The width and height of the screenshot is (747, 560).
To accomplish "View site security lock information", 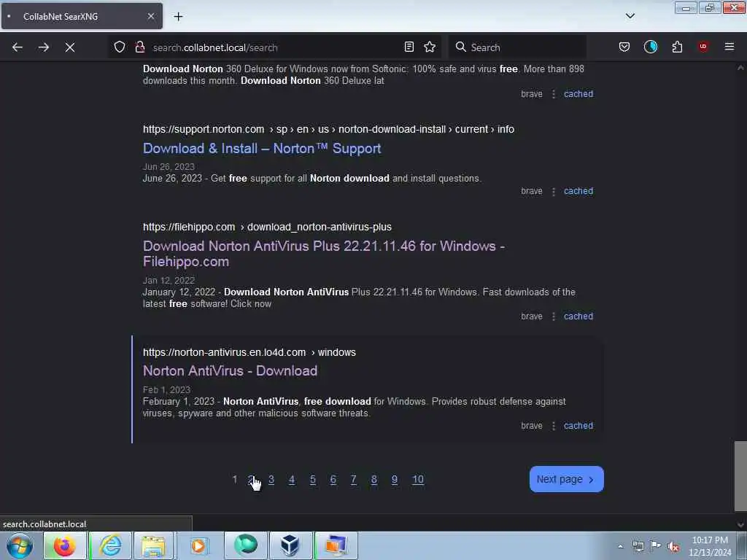I will point(139,47).
